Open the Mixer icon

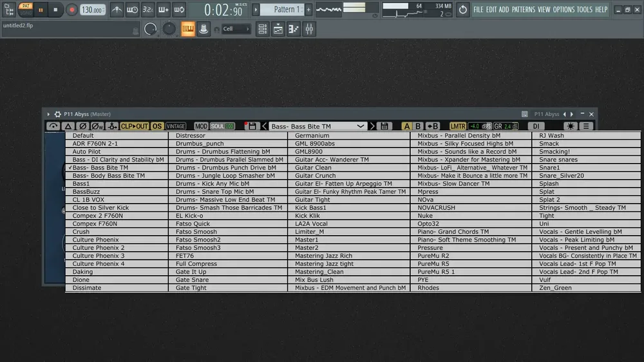[309, 29]
